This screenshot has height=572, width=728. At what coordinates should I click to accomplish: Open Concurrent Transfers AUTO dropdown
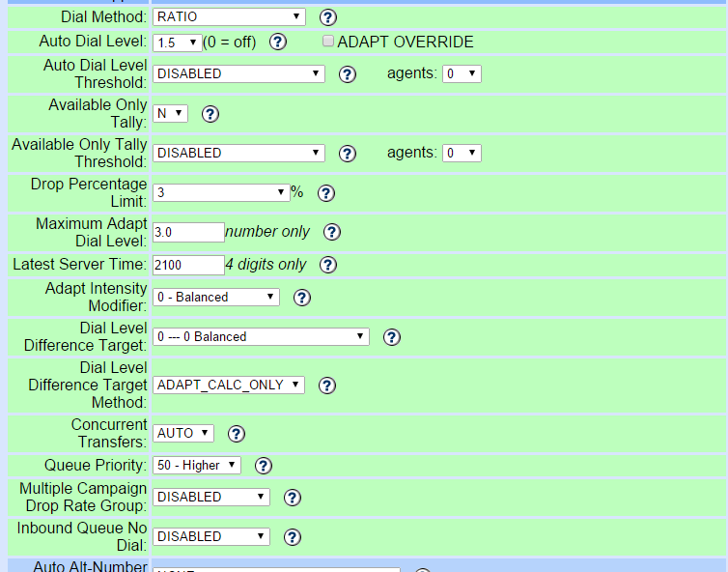pyautogui.click(x=182, y=433)
